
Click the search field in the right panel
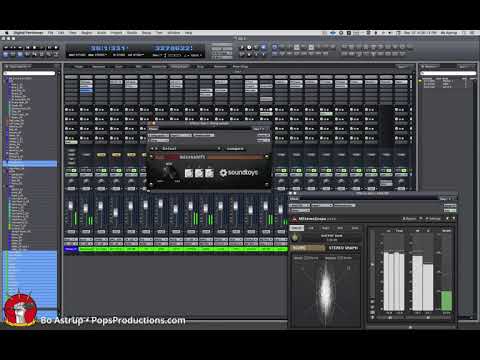[448, 73]
